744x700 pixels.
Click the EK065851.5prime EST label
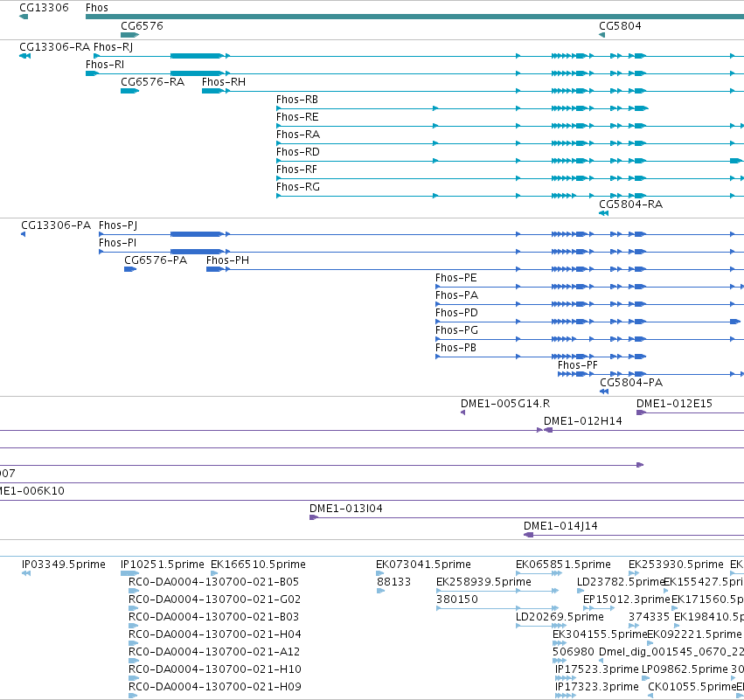[x=563, y=565]
